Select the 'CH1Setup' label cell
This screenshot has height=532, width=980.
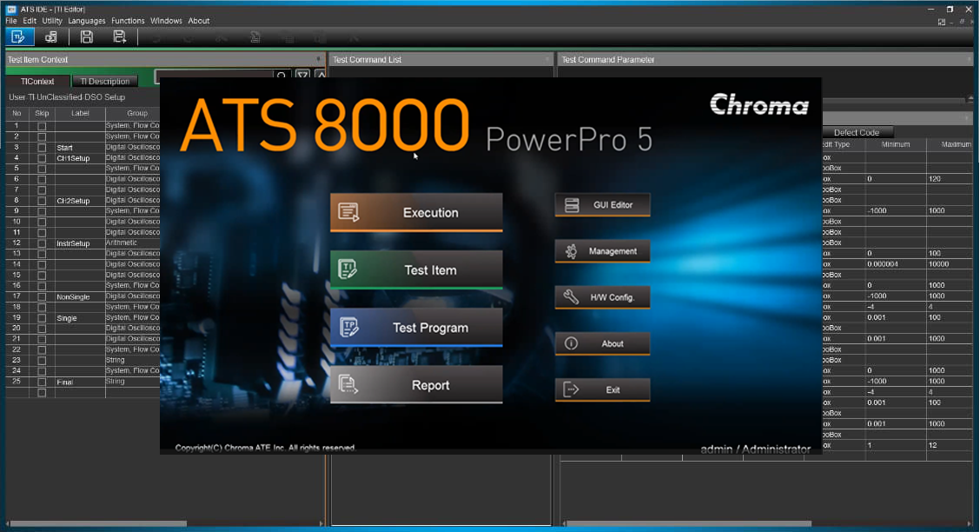(80, 158)
